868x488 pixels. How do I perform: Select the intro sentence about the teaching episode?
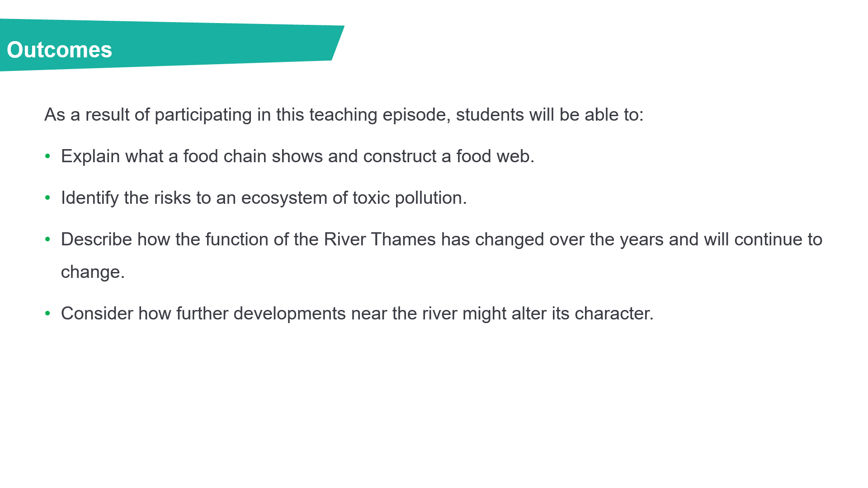344,115
